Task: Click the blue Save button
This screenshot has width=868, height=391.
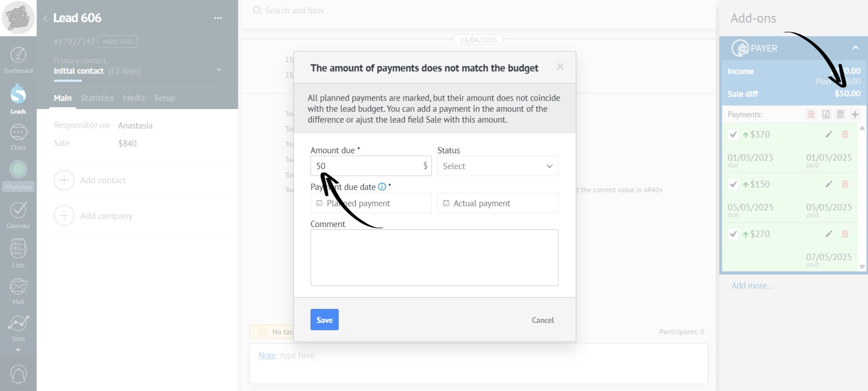Action: point(324,320)
